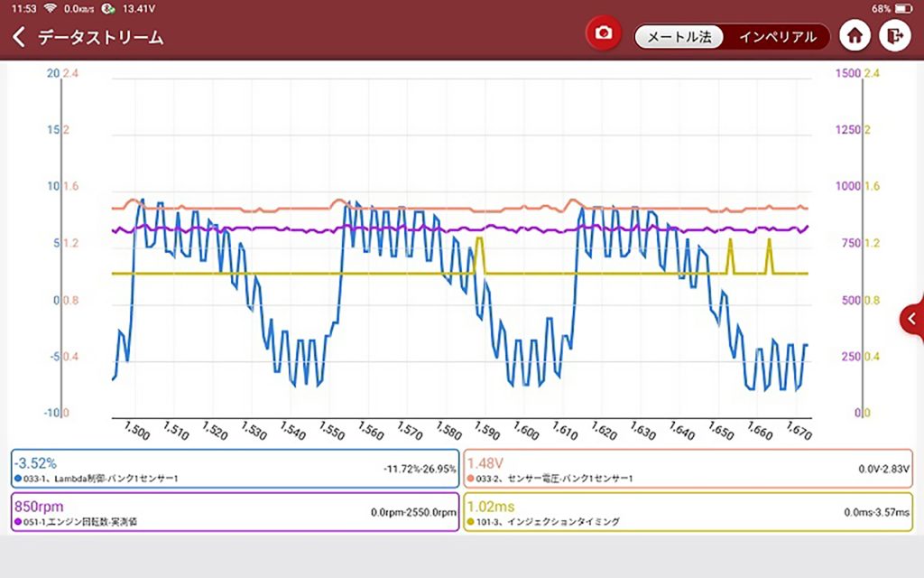The image size is (924, 578).
Task: Tap the blue dot legend for Lambda制御
Action: (x=18, y=479)
